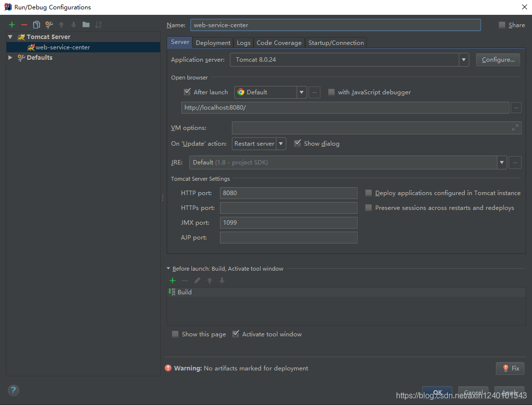
Task: Enable Deploy applications configured in Tomcat instance
Action: [368, 193]
